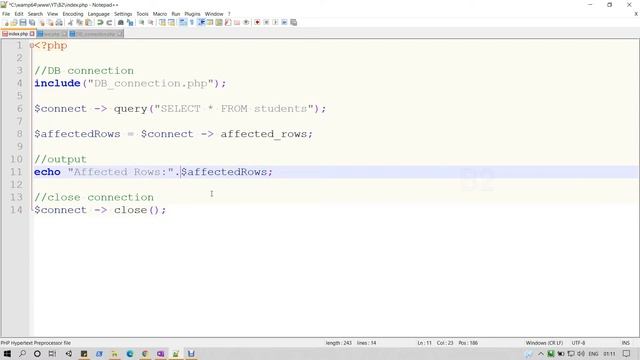Click the Open file toolbar icon
Screen dimensions: 640x360
[14, 22]
